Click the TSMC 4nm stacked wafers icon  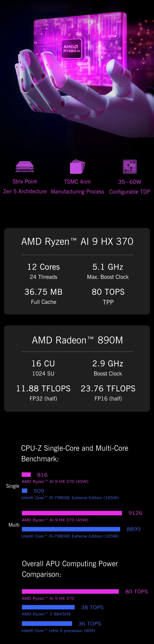point(77,166)
